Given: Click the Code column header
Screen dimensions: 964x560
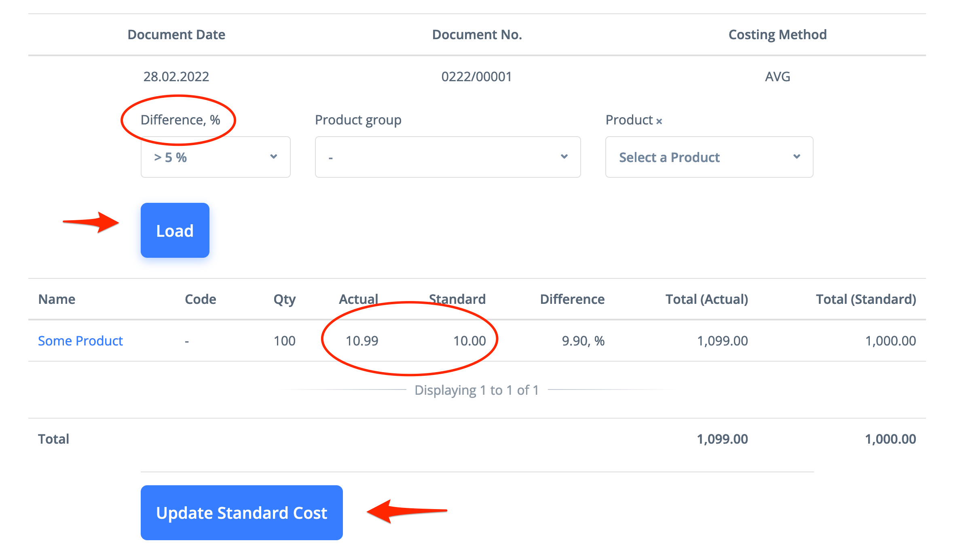Looking at the screenshot, I should coord(200,299).
